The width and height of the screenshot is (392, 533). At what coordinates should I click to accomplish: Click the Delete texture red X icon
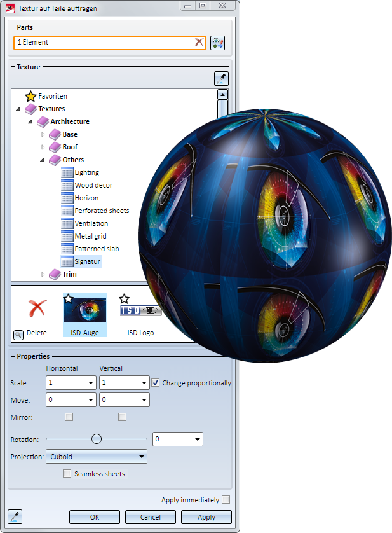click(x=36, y=308)
